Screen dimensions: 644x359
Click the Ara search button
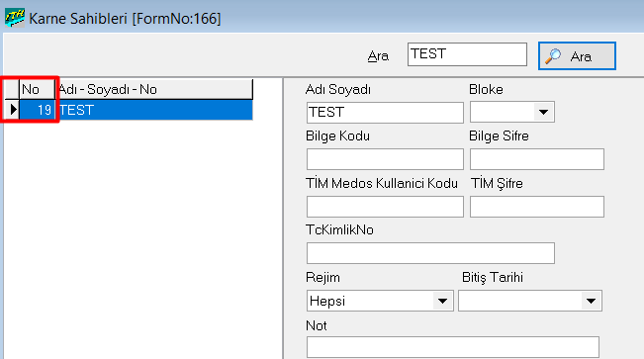point(577,55)
